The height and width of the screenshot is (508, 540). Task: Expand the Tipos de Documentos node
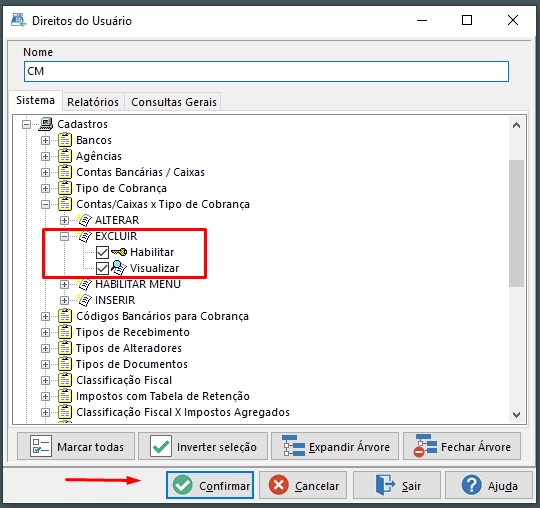click(x=45, y=364)
